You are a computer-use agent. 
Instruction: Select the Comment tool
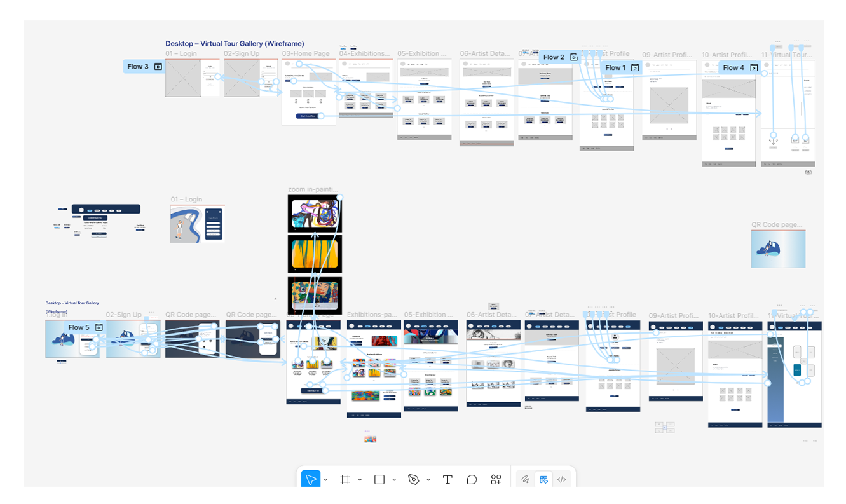pyautogui.click(x=472, y=480)
